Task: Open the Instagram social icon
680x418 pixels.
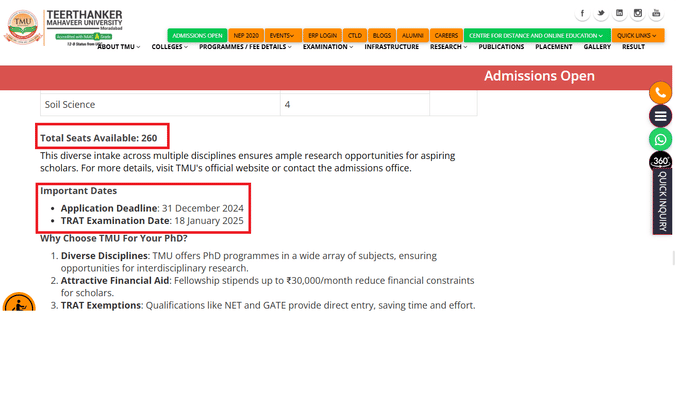Action: point(638,13)
